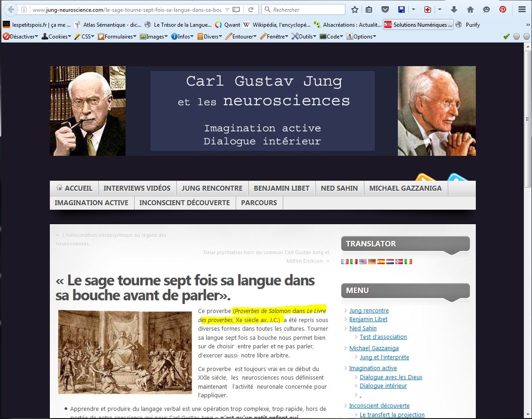Go to the BENJAMIN LIBET menu item
Image resolution: width=532 pixels, height=419 pixels.
281,188
